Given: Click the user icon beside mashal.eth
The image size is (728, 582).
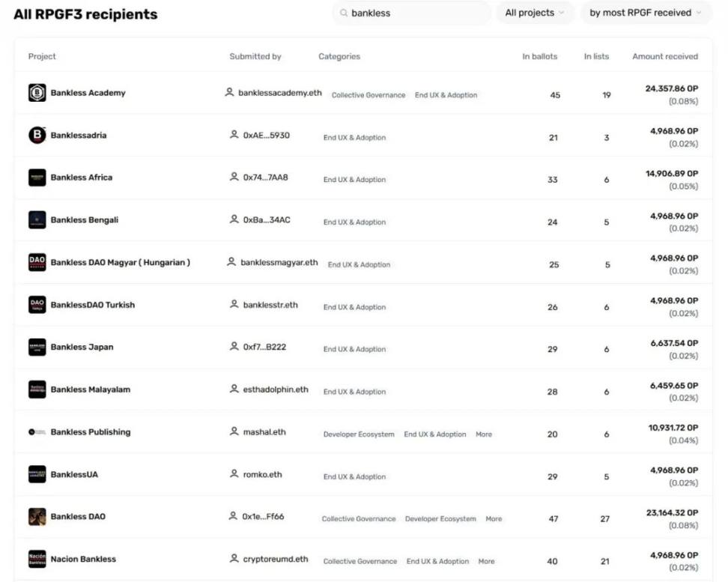Looking at the screenshot, I should 234,431.
